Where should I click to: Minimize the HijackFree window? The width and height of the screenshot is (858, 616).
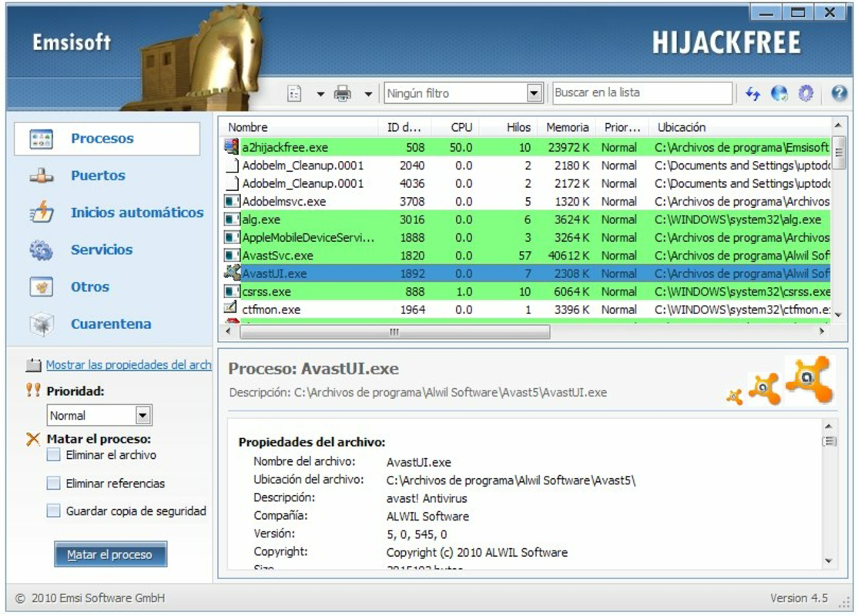click(x=766, y=12)
